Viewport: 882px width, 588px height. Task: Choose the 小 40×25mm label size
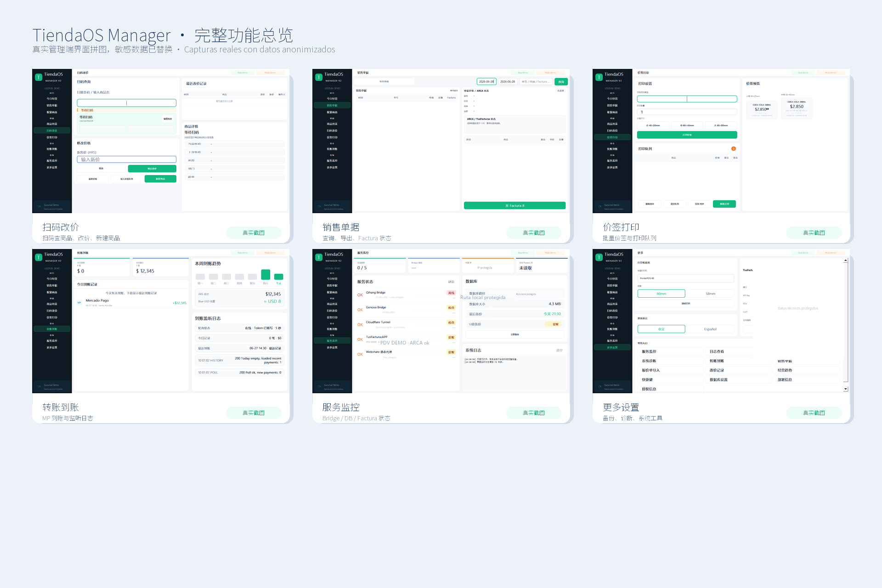[653, 125]
